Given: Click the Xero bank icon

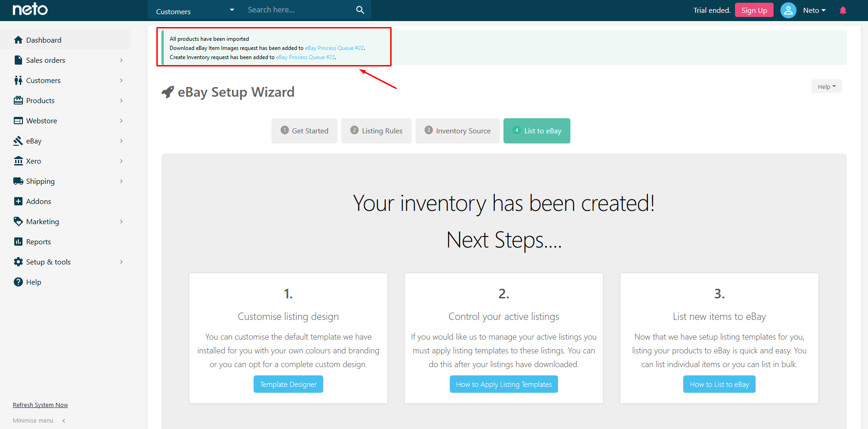Looking at the screenshot, I should (x=18, y=161).
